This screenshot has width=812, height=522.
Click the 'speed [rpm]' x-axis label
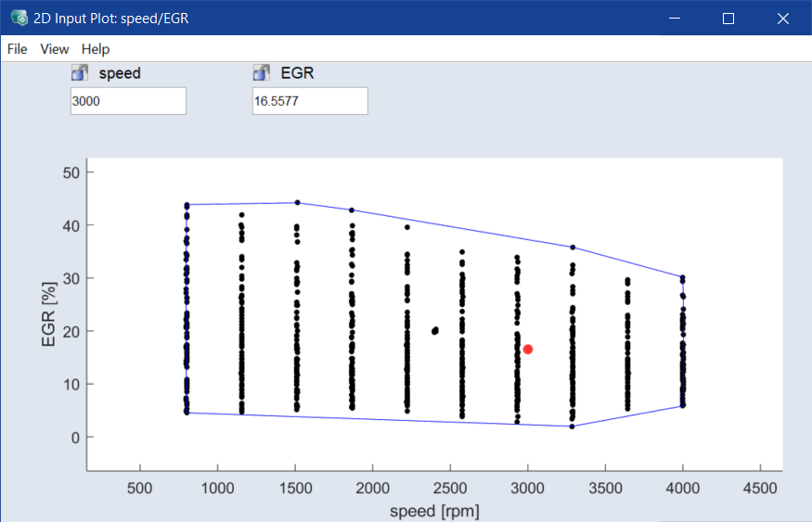point(436,509)
